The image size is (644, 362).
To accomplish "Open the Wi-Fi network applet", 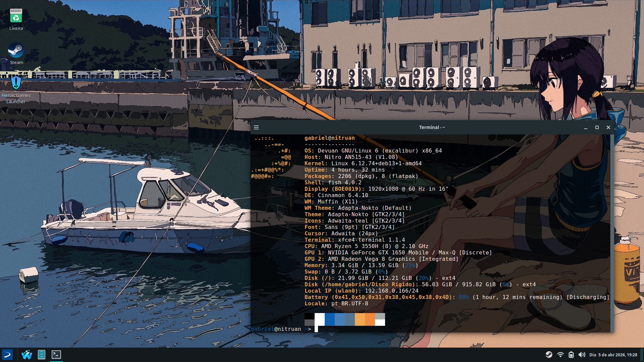I will (x=560, y=355).
